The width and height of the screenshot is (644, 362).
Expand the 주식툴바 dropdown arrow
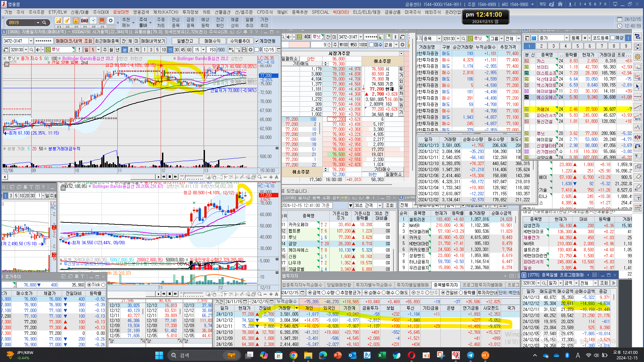click(150, 23)
